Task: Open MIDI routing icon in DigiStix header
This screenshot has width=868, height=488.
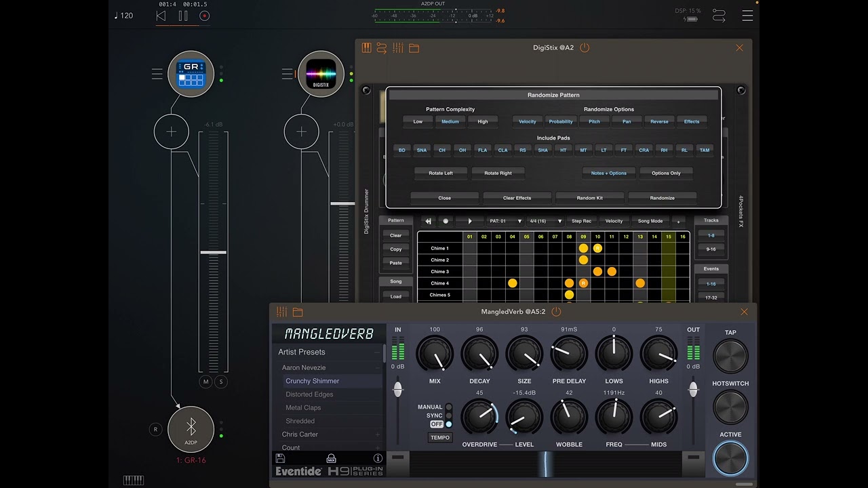Action: (382, 47)
